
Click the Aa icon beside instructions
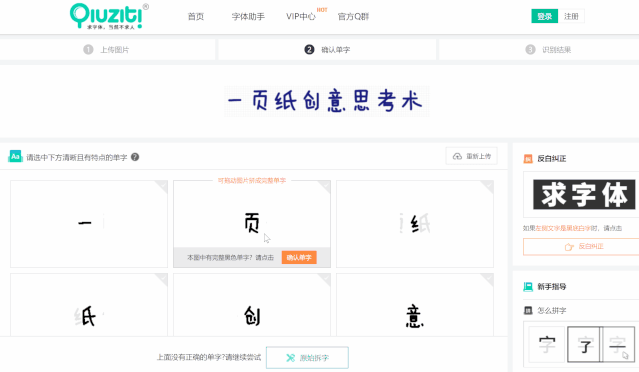[x=15, y=156]
